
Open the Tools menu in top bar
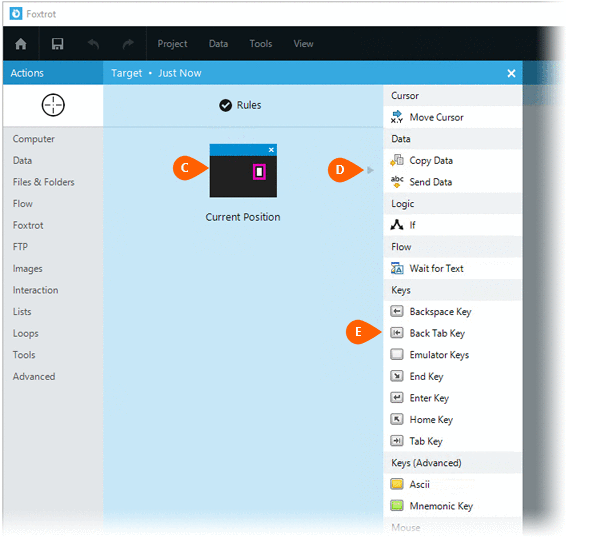[261, 44]
